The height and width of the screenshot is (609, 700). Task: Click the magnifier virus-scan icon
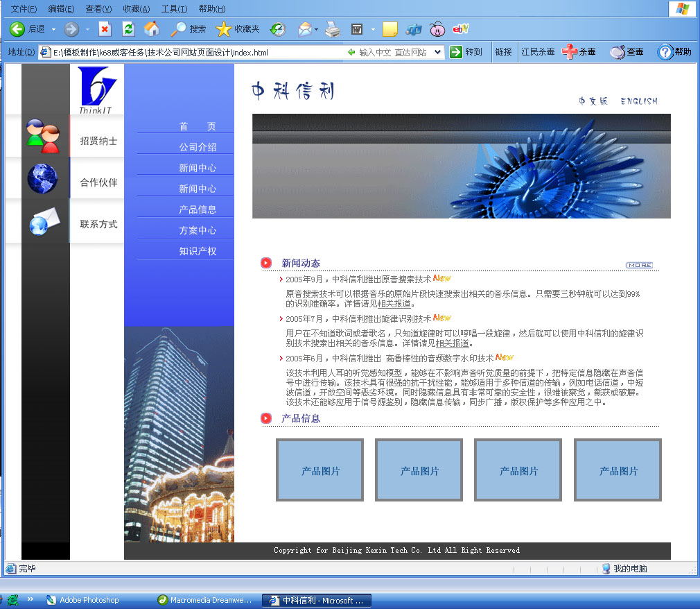[618, 52]
